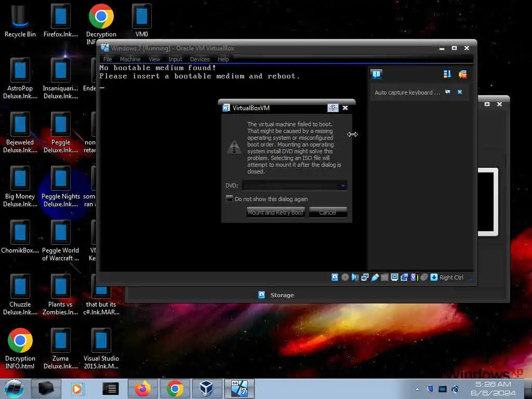Viewport: 532px width, 399px height.
Task: Click the shared folders indicator in status bar
Action: click(x=384, y=277)
